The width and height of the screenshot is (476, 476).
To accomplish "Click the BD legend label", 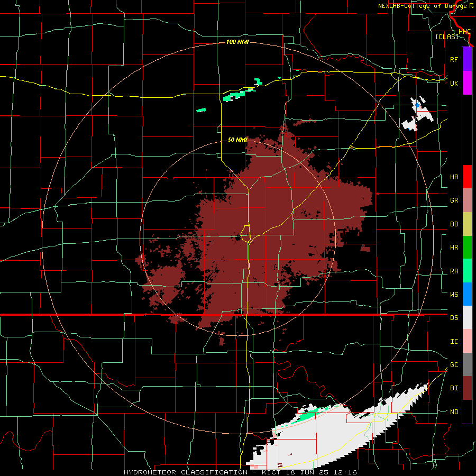I will [x=454, y=224].
